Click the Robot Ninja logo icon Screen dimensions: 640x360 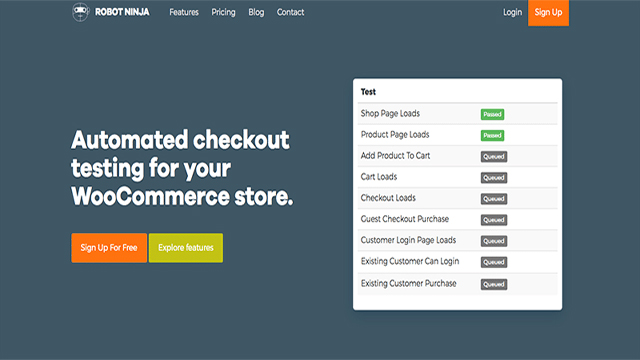tap(80, 12)
